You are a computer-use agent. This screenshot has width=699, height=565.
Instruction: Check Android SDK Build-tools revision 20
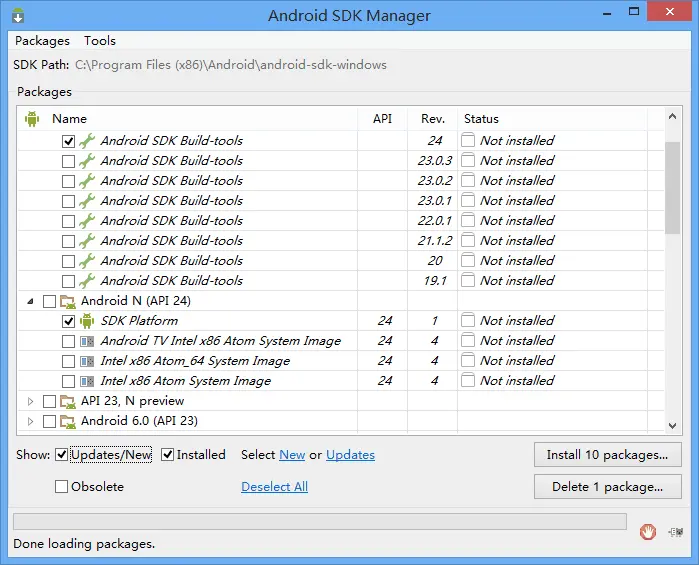pyautogui.click(x=68, y=261)
